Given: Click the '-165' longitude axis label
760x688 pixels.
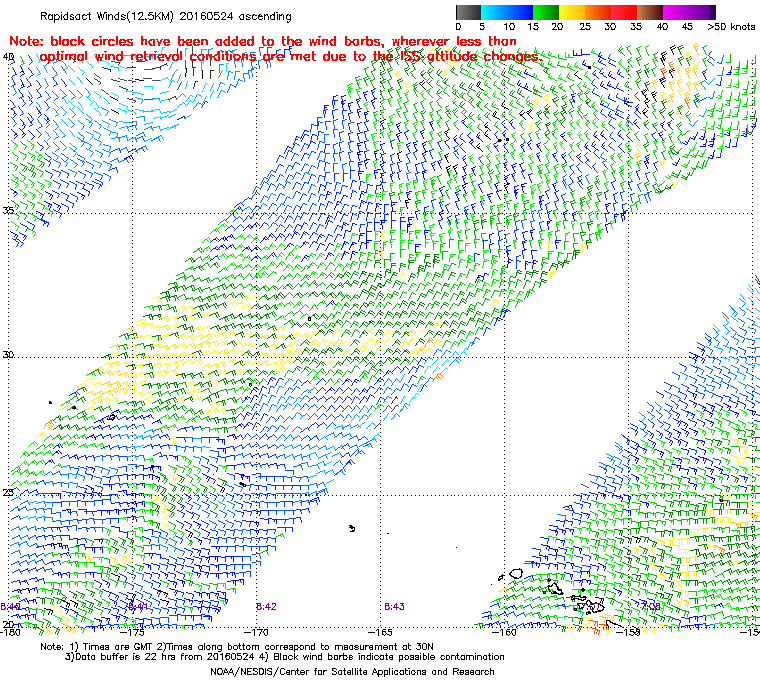Looking at the screenshot, I should [x=380, y=632].
